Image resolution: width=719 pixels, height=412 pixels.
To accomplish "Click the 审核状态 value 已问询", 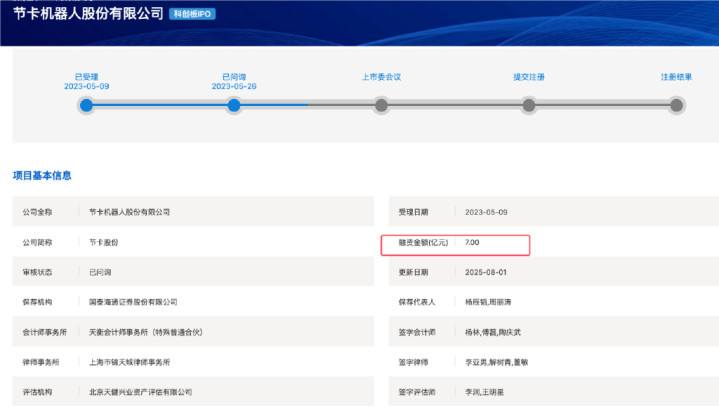I will pyautogui.click(x=100, y=272).
